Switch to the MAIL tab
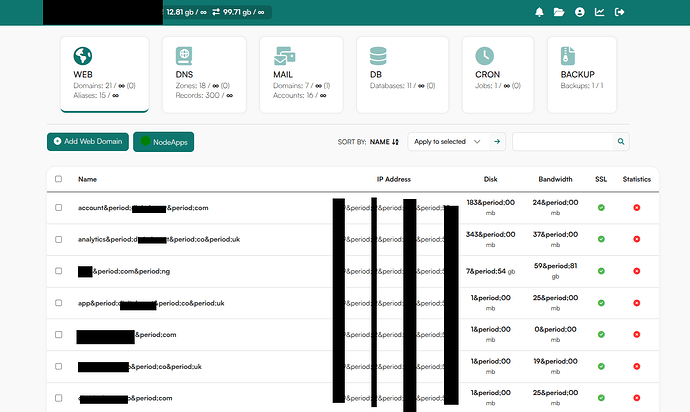Viewport: 690px width, 412px height. tap(301, 74)
